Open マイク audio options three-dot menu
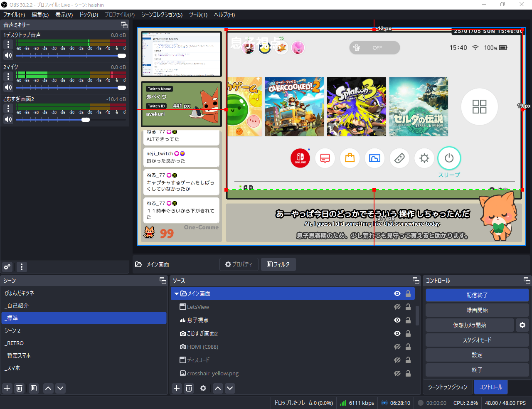The height and width of the screenshot is (409, 532). click(8, 76)
